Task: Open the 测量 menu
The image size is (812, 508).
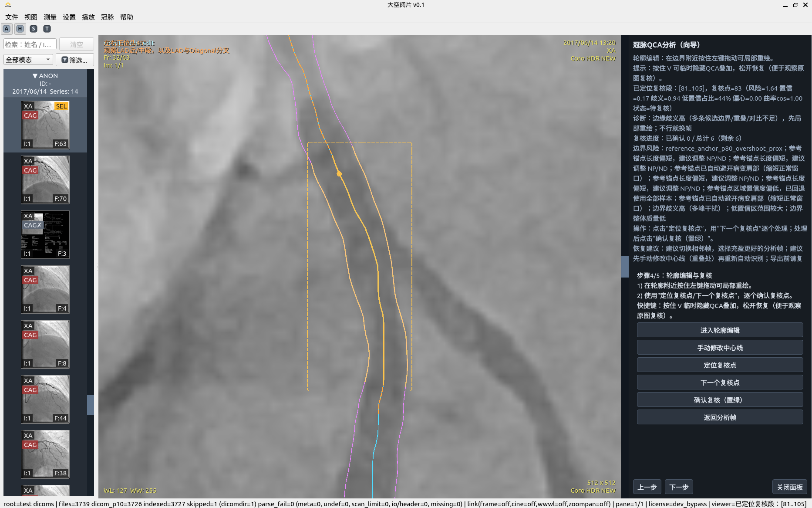Action: (50, 17)
